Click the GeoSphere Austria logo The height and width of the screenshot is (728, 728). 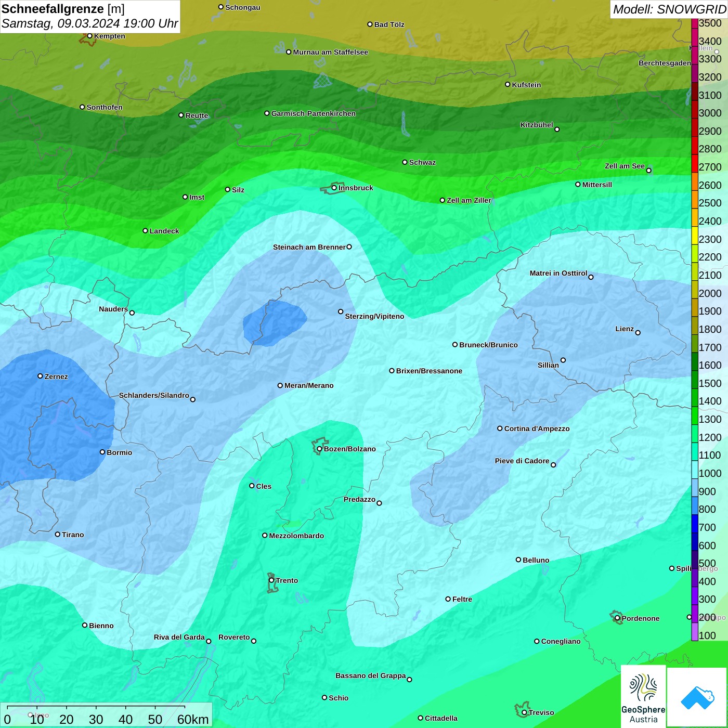click(x=643, y=696)
